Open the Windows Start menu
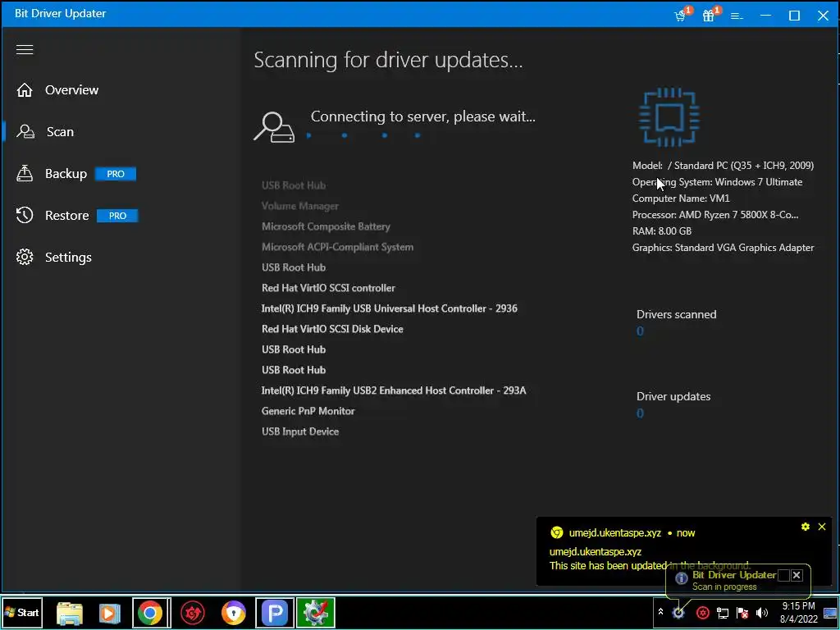The image size is (840, 630). tap(22, 612)
